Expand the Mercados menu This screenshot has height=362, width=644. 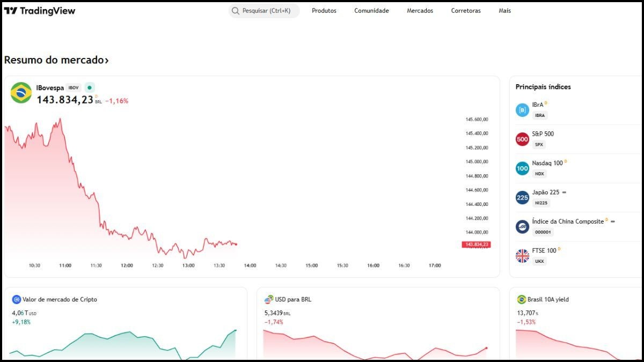[420, 11]
